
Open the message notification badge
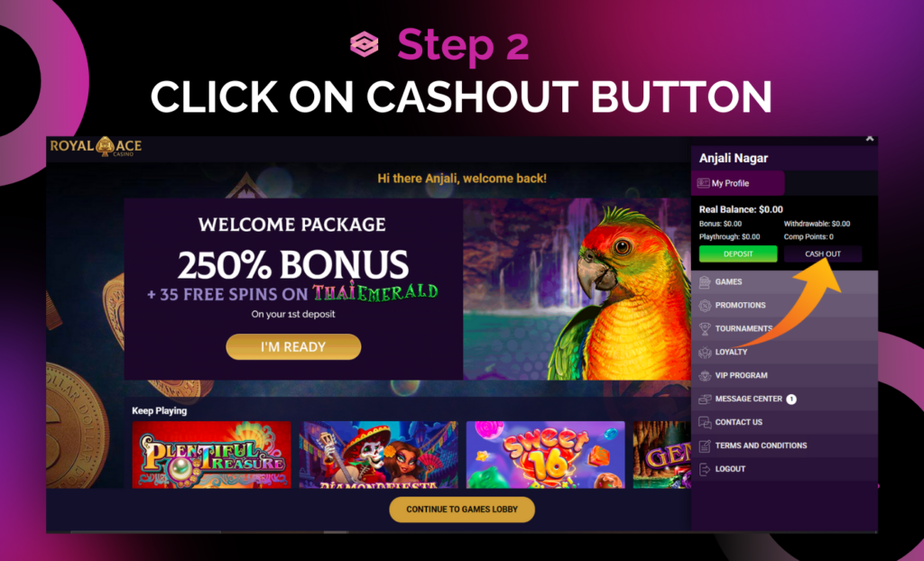pyautogui.click(x=791, y=400)
